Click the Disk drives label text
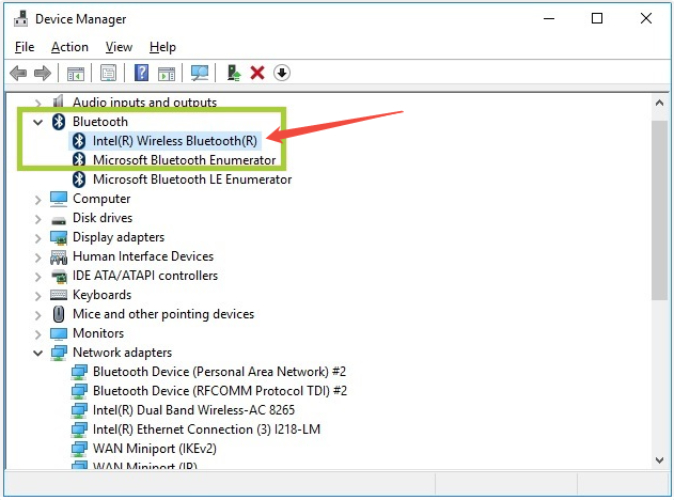The height and width of the screenshot is (500, 674). pos(102,218)
